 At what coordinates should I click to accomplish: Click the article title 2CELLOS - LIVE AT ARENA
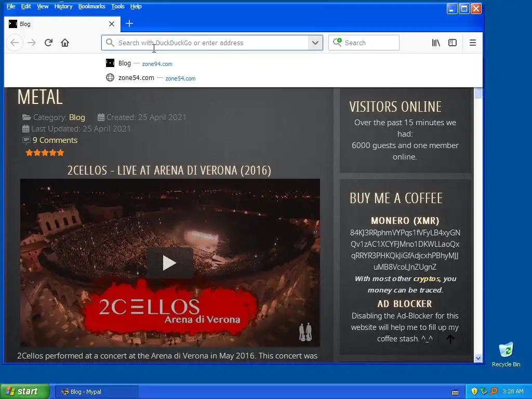tap(169, 170)
